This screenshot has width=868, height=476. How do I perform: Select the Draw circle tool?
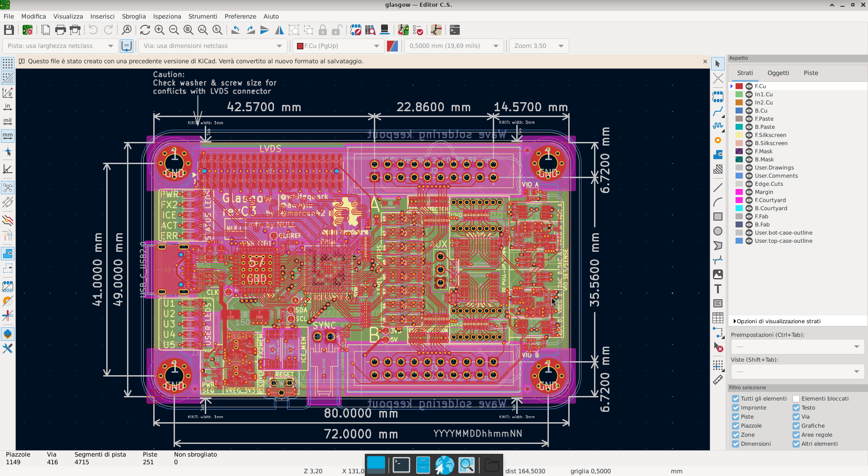(718, 231)
